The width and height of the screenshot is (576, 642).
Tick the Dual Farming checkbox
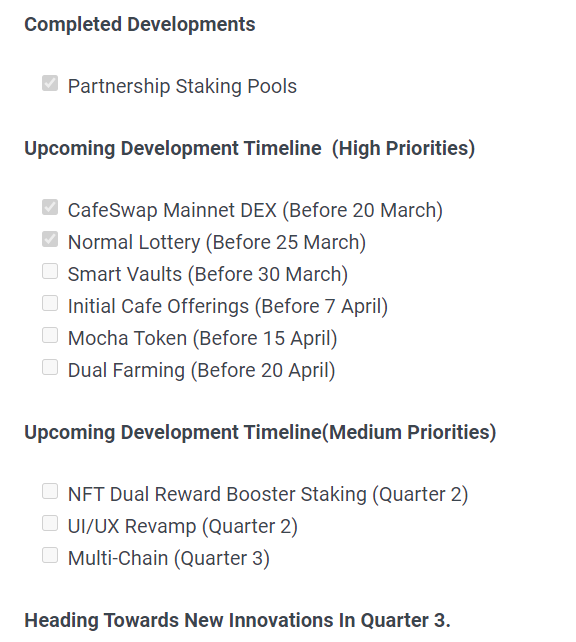click(x=50, y=367)
